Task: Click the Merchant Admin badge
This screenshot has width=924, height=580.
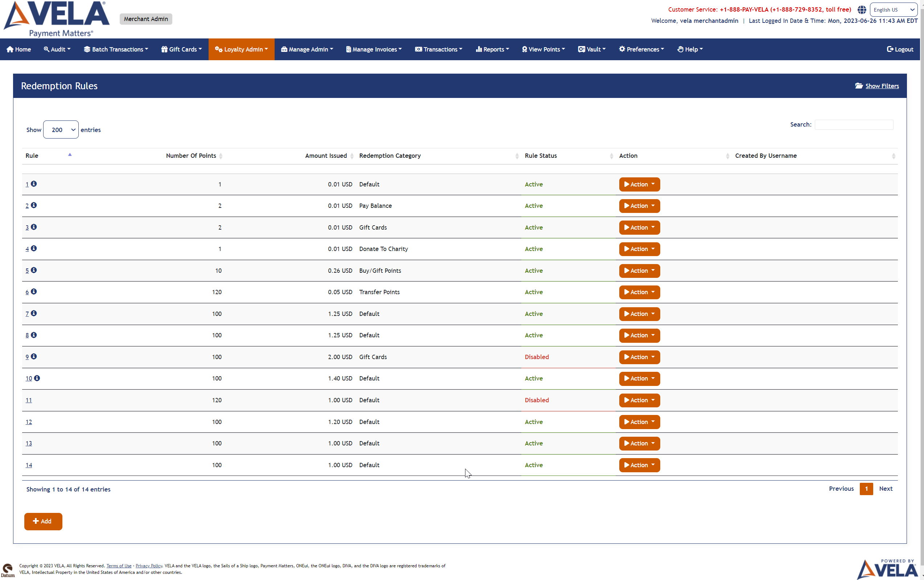Action: (x=146, y=19)
